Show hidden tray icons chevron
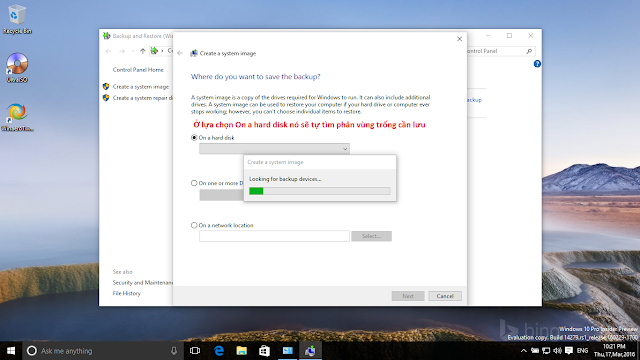The image size is (640, 360). click(x=524, y=351)
